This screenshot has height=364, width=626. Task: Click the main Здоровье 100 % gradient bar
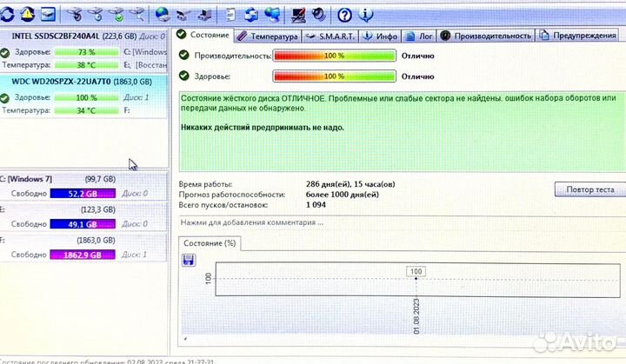334,76
